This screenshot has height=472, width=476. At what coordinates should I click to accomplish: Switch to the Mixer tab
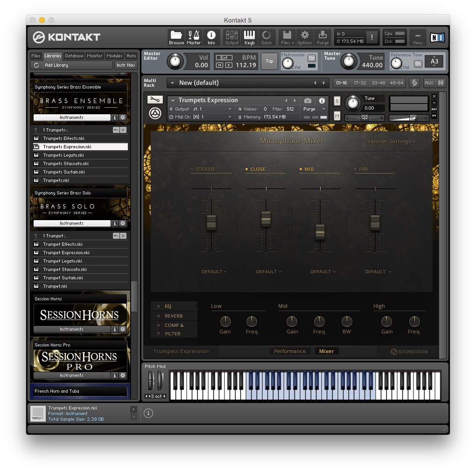click(x=327, y=351)
